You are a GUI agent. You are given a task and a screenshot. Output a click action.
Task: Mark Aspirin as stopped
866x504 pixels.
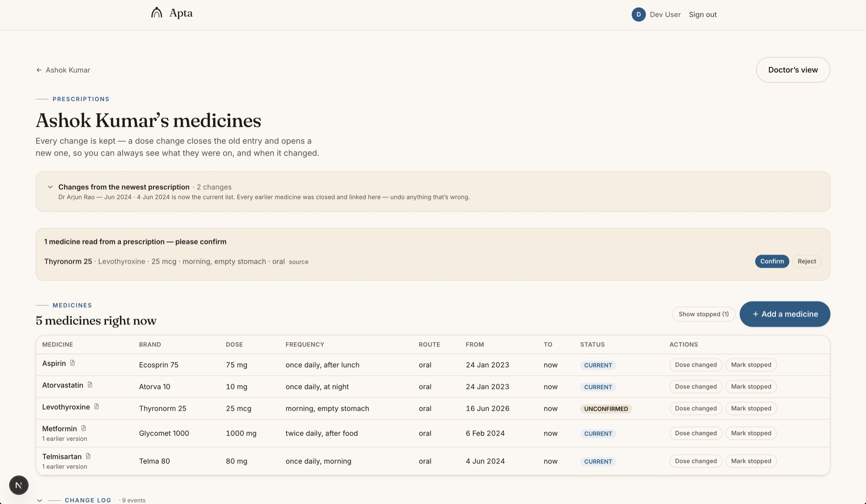pos(751,365)
